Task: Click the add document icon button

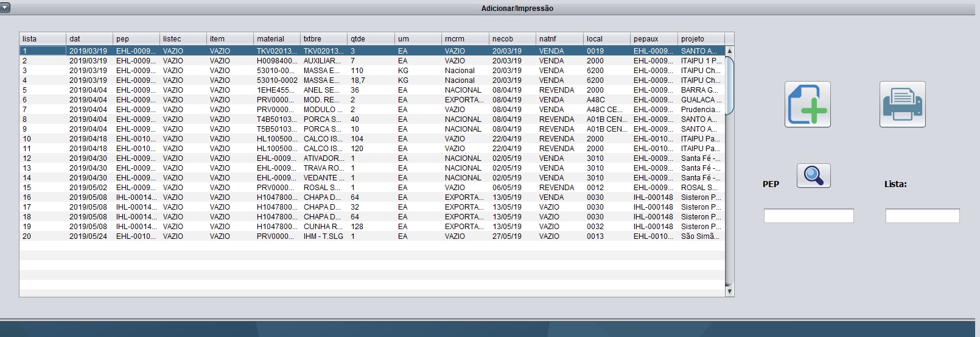Action: (x=808, y=104)
